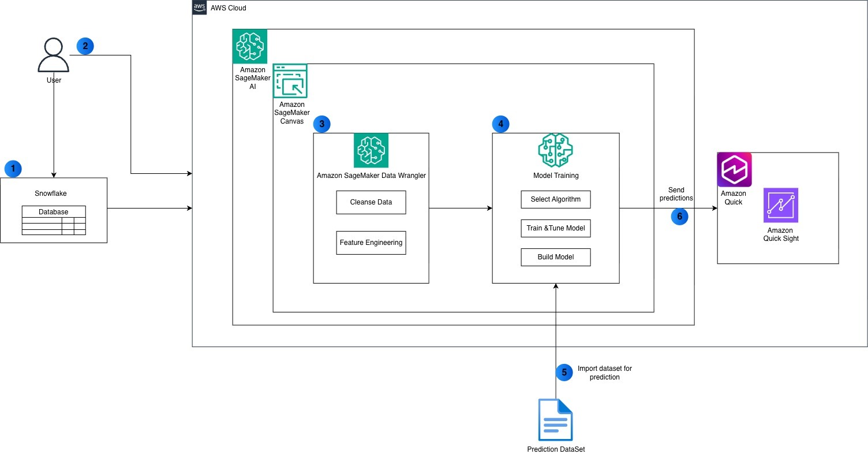This screenshot has width=868, height=454.
Task: Select the Model Training brain icon
Action: [556, 150]
